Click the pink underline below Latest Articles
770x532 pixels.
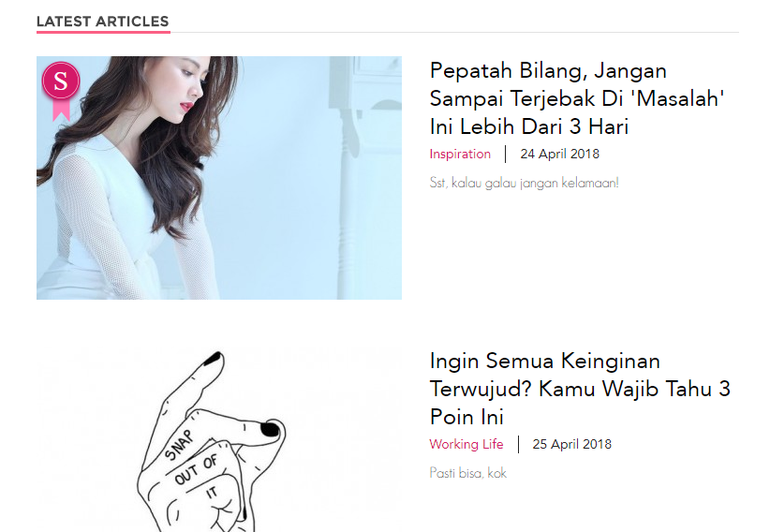(x=103, y=32)
